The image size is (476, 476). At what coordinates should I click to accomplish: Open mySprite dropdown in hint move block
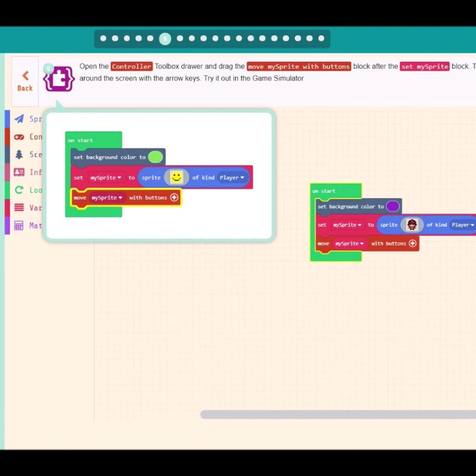click(x=107, y=198)
